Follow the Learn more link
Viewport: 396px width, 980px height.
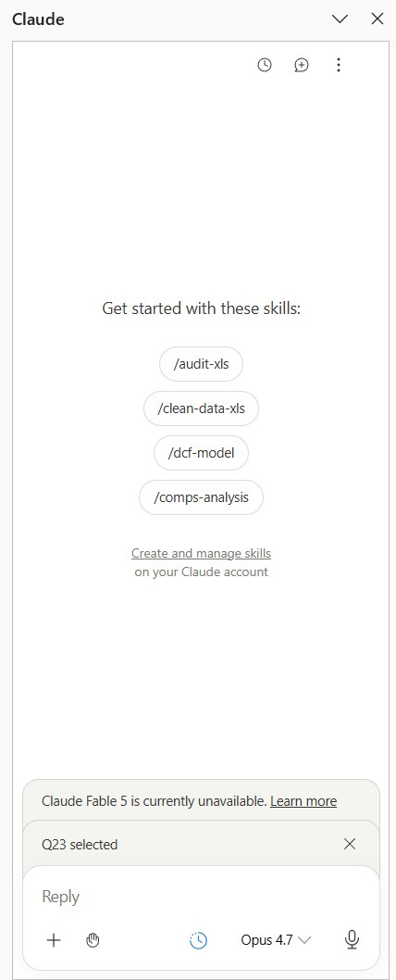(x=303, y=801)
